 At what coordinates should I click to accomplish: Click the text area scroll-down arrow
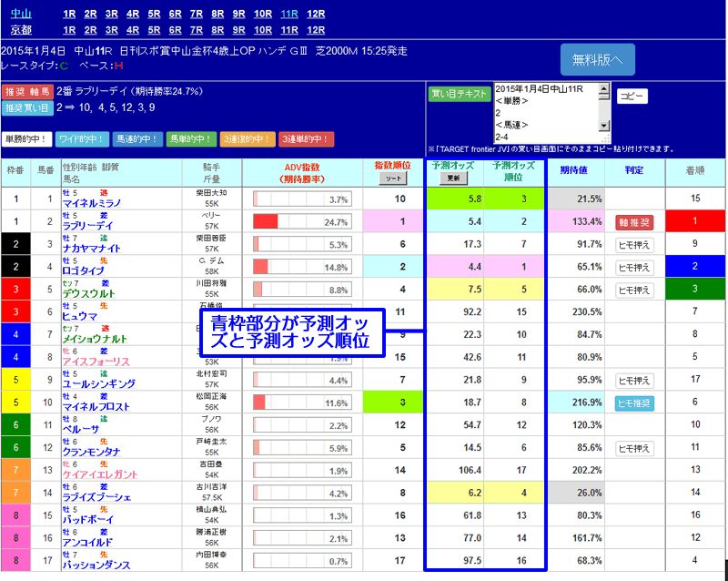(x=604, y=126)
